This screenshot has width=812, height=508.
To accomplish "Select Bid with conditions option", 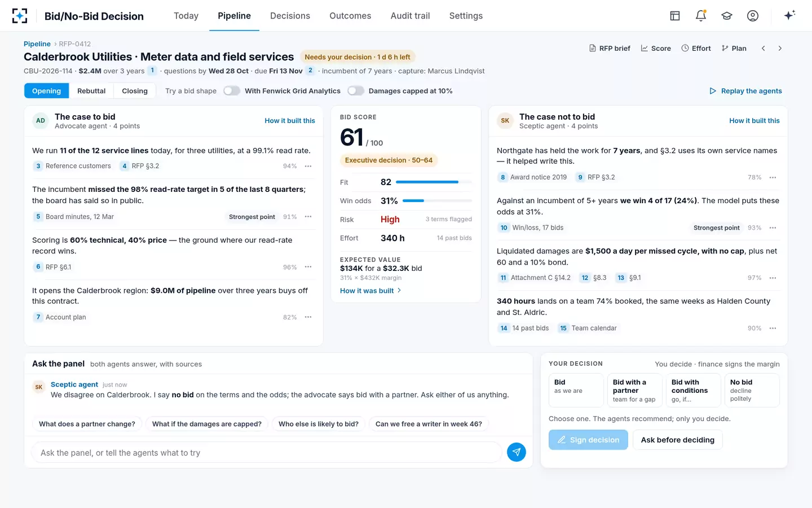I will 694,390.
